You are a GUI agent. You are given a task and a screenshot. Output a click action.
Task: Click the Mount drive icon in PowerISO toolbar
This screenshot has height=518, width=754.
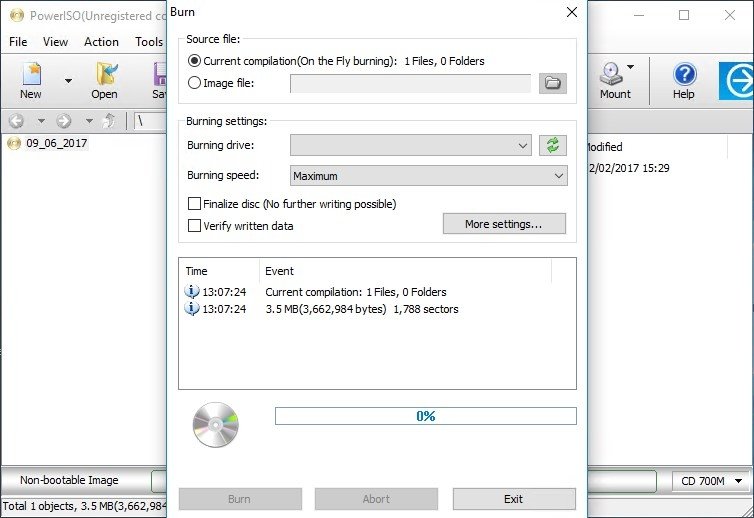tap(615, 80)
